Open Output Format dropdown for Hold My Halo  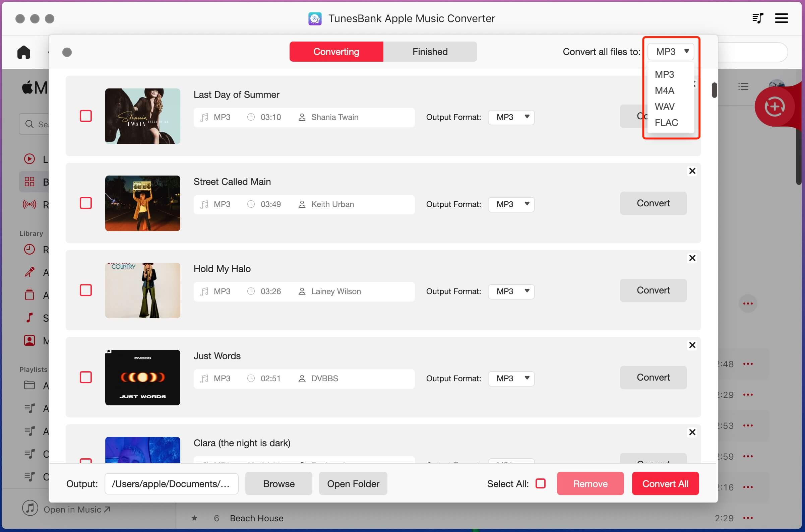511,292
